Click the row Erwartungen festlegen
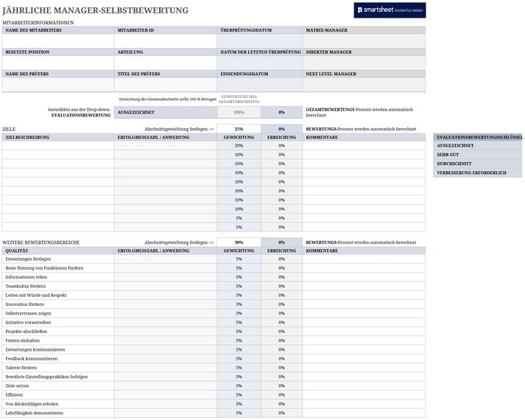525x420 pixels. [x=214, y=259]
